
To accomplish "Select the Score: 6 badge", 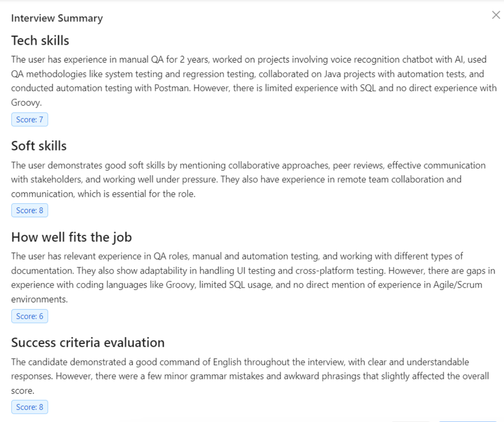I will pos(30,316).
